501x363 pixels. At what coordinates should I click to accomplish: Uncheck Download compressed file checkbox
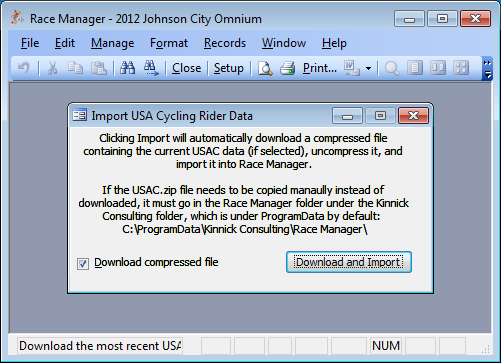(x=83, y=264)
